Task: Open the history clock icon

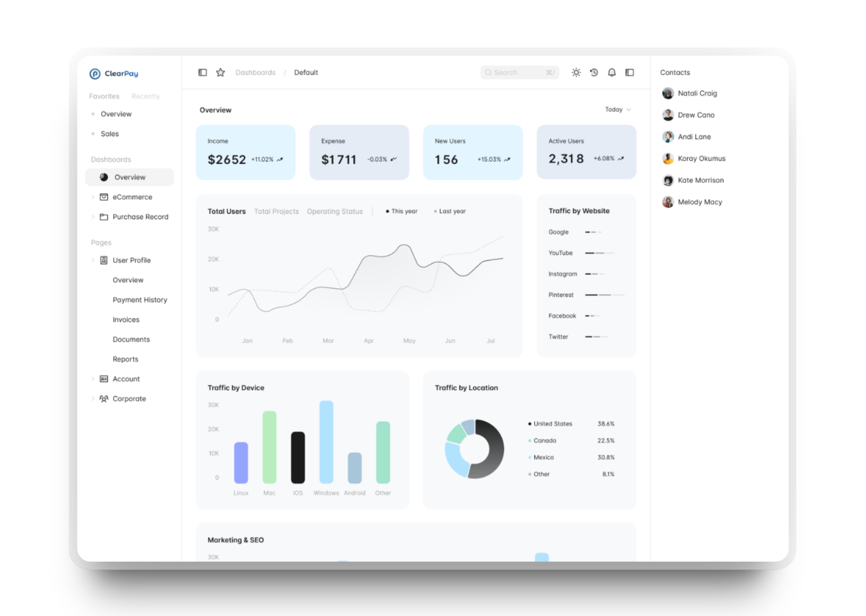Action: 594,72
